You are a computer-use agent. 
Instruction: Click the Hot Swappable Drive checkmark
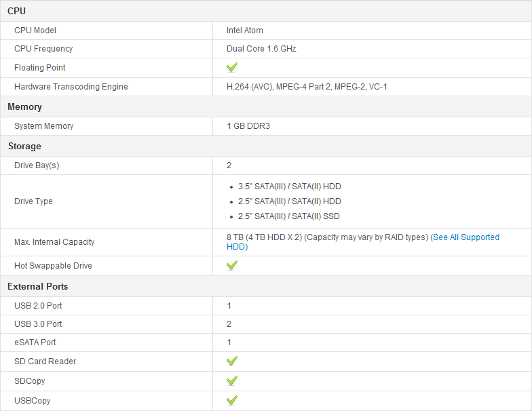point(231,266)
